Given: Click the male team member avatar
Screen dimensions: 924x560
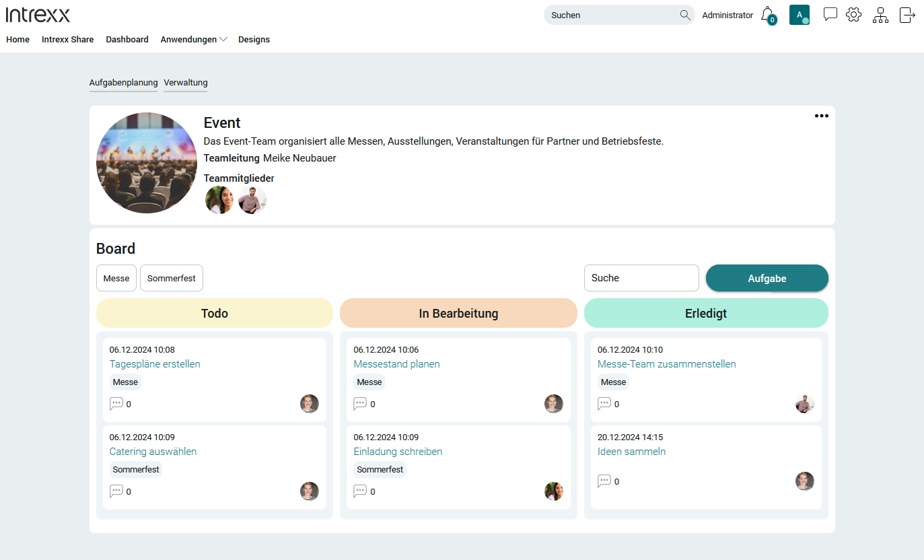Looking at the screenshot, I should 252,200.
